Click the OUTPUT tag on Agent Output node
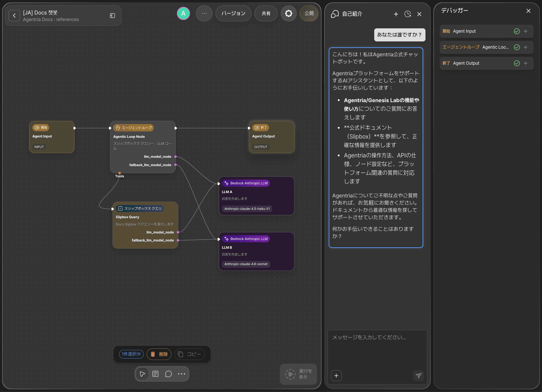542x392 pixels. coord(261,147)
